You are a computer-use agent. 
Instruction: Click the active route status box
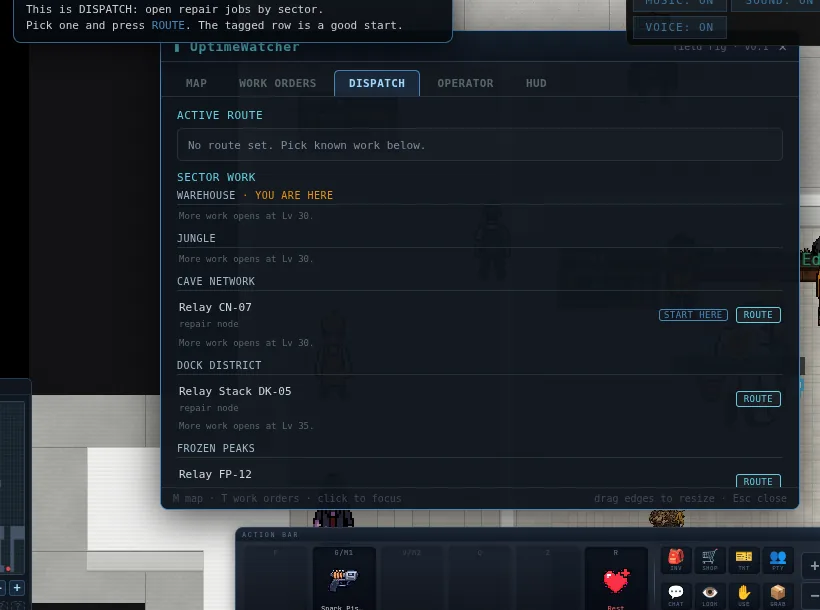click(x=480, y=145)
